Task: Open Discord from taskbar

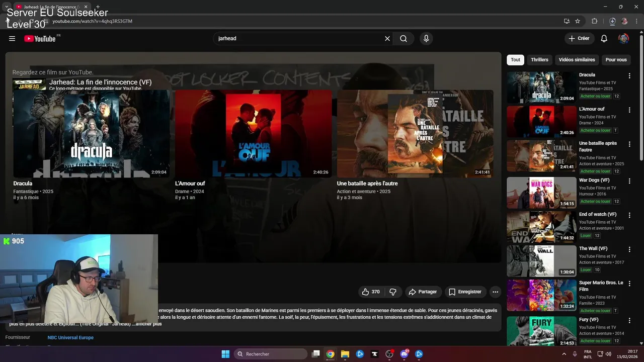Action: pyautogui.click(x=404, y=354)
